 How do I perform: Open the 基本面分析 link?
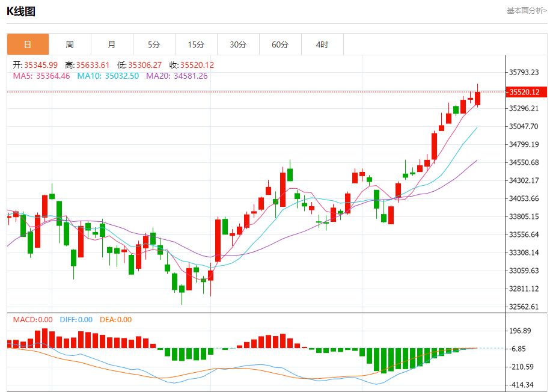(527, 11)
